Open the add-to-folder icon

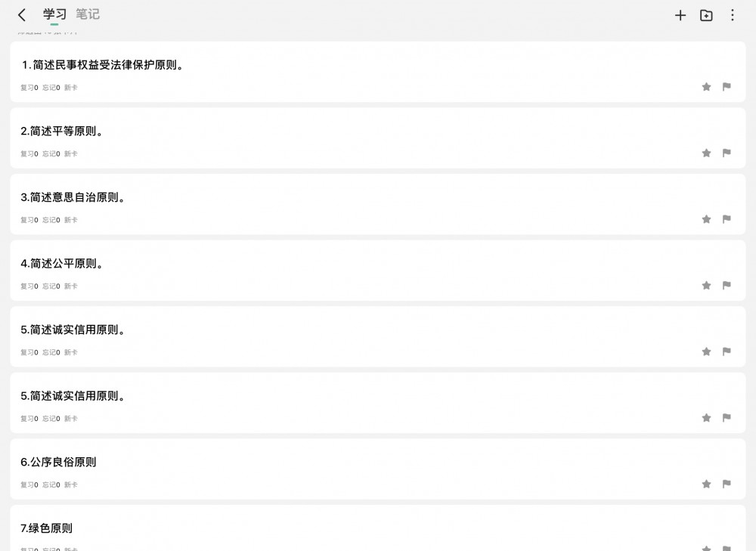pos(706,15)
